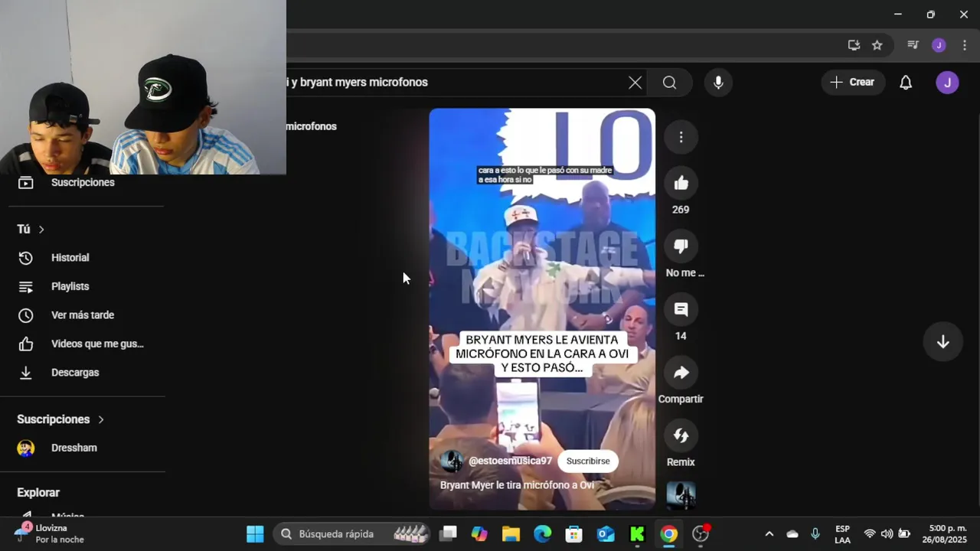Image resolution: width=980 pixels, height=551 pixels.
Task: Open ESP LAA language selector
Action: pos(842,534)
